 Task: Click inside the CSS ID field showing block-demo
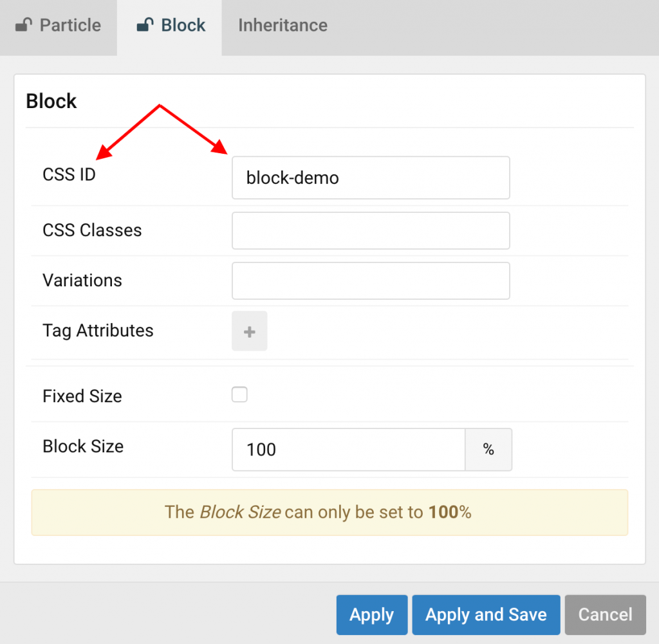(x=371, y=178)
